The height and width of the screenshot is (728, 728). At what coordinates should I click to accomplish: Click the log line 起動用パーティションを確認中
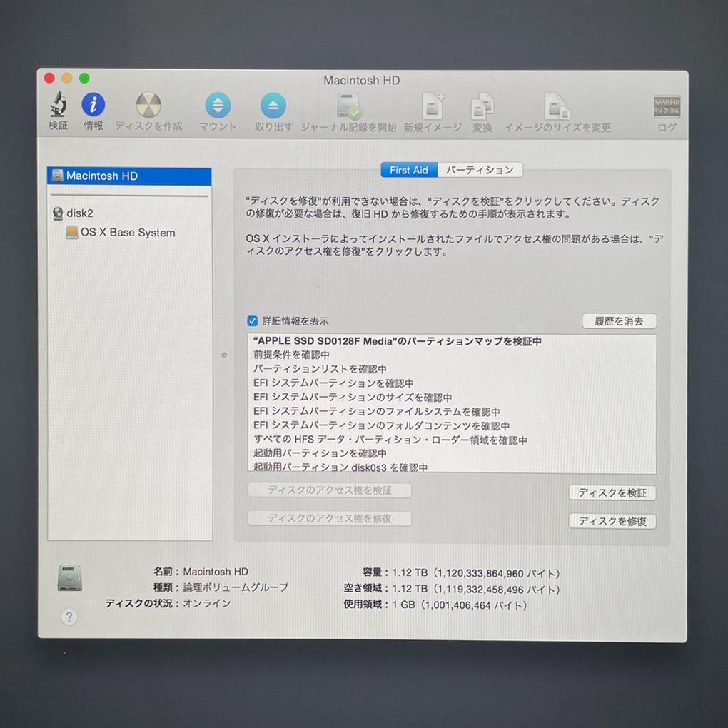(x=320, y=453)
